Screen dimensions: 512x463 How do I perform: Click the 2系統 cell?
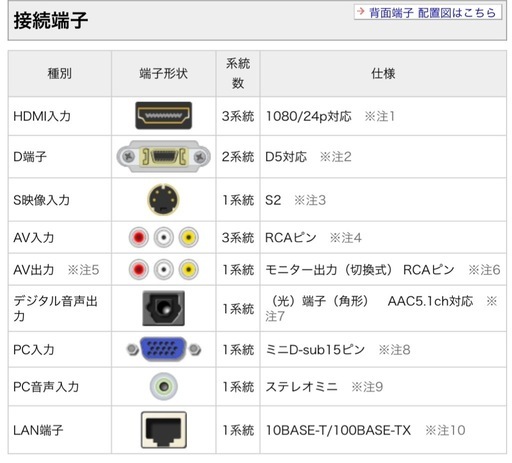tap(238, 157)
